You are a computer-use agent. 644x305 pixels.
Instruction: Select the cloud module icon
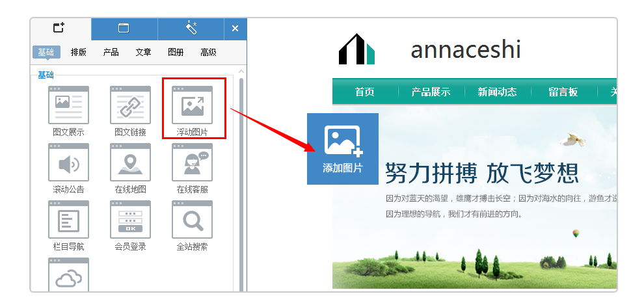tap(68, 274)
